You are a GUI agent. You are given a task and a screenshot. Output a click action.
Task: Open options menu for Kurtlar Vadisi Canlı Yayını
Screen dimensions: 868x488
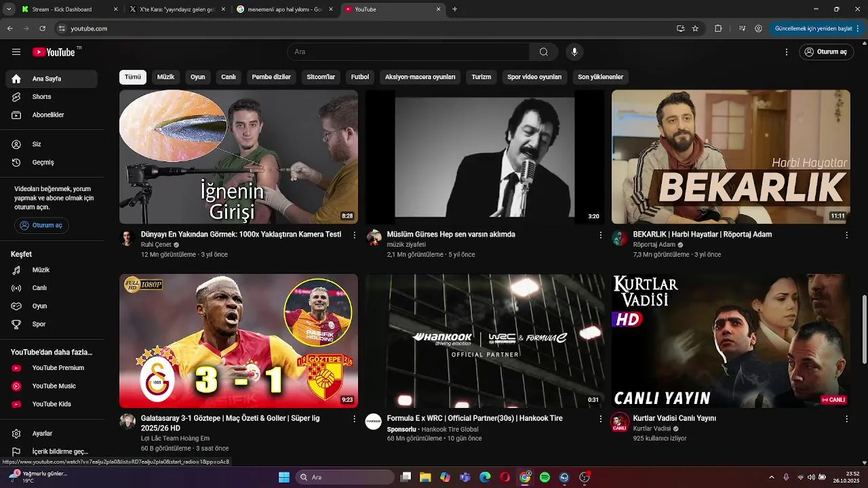846,420
